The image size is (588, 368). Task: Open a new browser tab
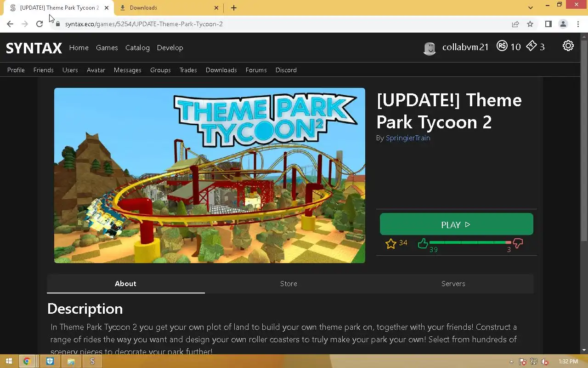[234, 8]
